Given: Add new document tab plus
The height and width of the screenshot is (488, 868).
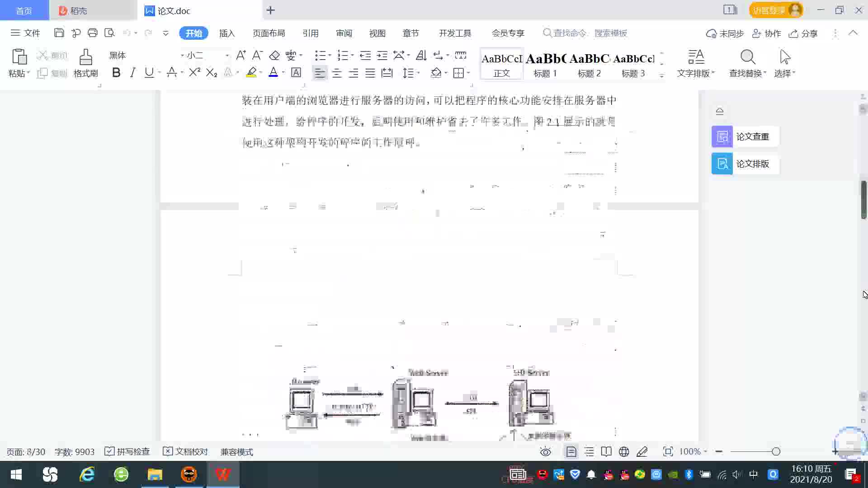Looking at the screenshot, I should pos(270,10).
